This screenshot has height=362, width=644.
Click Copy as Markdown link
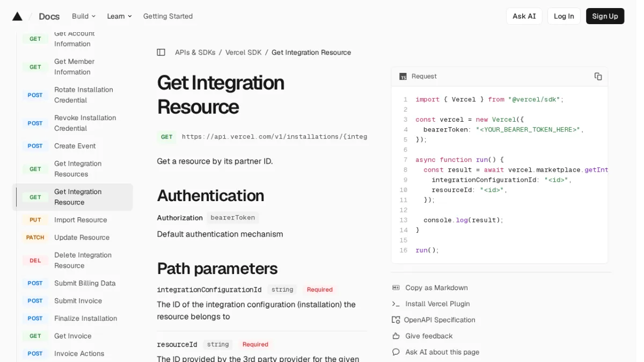pos(436,288)
